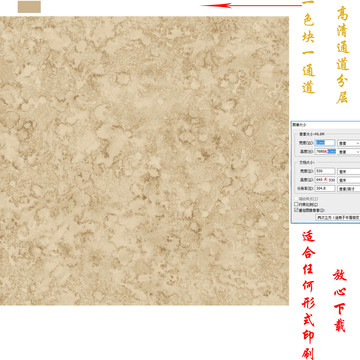Viewport: 360px width, 360px height.
Task: Click the Image Size dialog title bar
Action: coord(326,124)
